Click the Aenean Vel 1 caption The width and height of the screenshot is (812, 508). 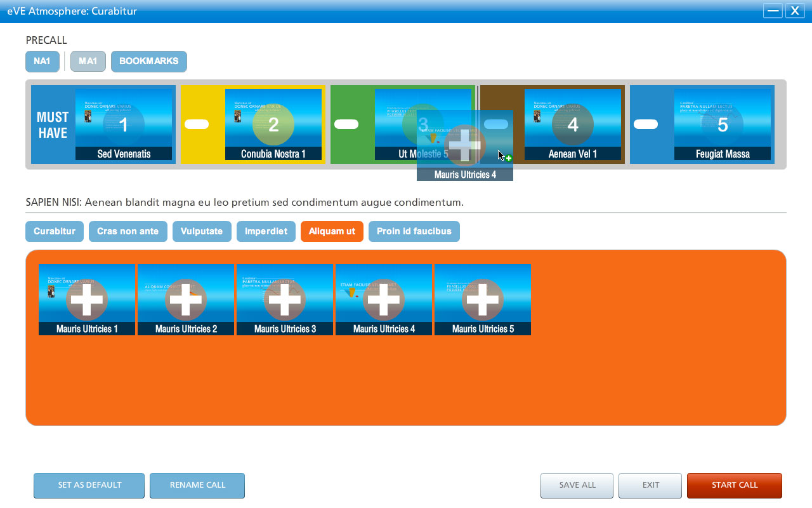click(573, 154)
